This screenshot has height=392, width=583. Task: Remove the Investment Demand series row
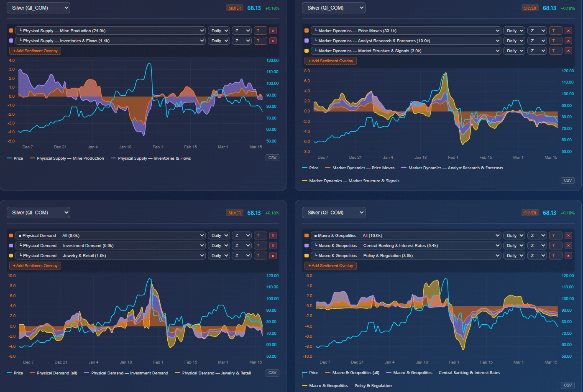[273, 245]
